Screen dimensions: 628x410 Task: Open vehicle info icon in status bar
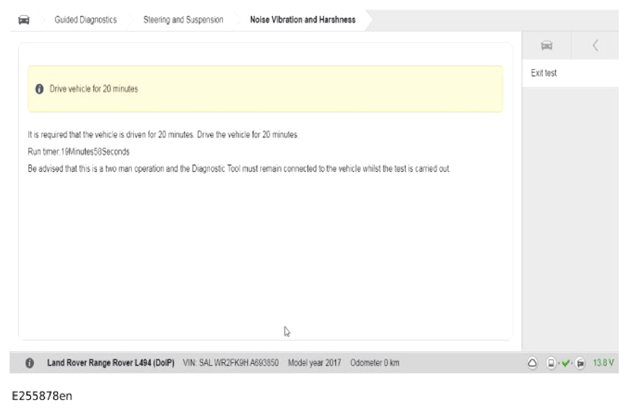coord(30,363)
